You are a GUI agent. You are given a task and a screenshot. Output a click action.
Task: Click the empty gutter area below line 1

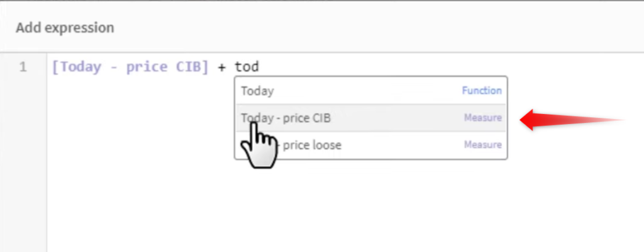tap(23, 164)
